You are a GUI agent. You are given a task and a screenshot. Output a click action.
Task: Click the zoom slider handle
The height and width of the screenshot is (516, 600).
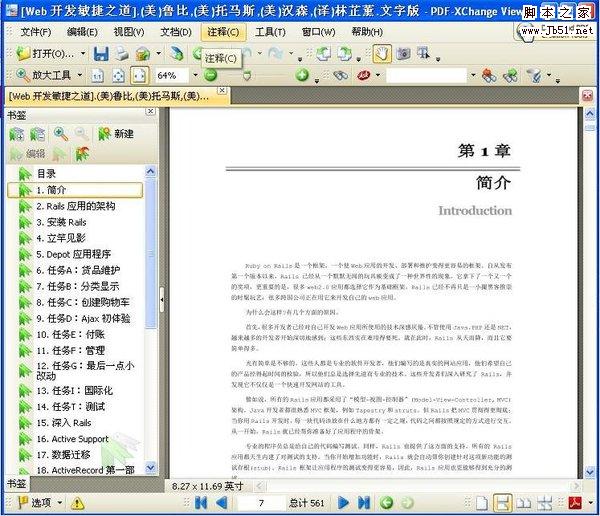pos(247,76)
